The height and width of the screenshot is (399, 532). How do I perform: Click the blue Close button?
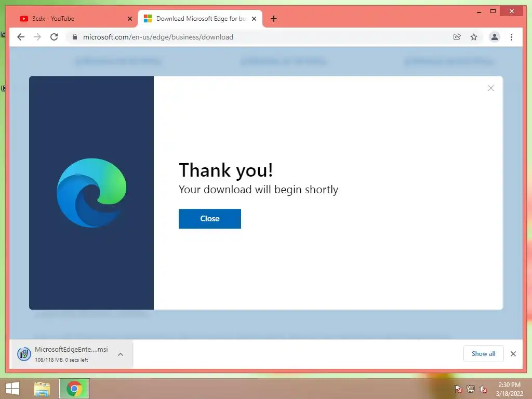click(x=210, y=219)
